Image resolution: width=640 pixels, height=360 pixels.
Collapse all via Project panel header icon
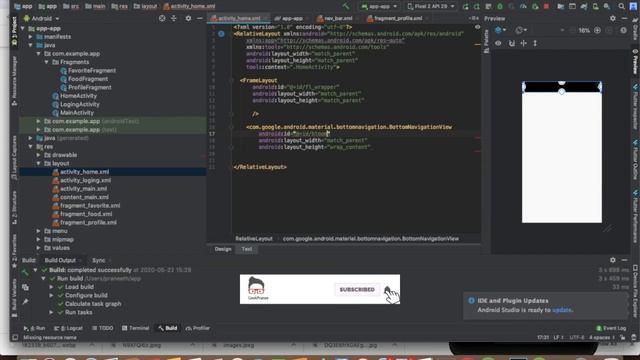[x=174, y=18]
